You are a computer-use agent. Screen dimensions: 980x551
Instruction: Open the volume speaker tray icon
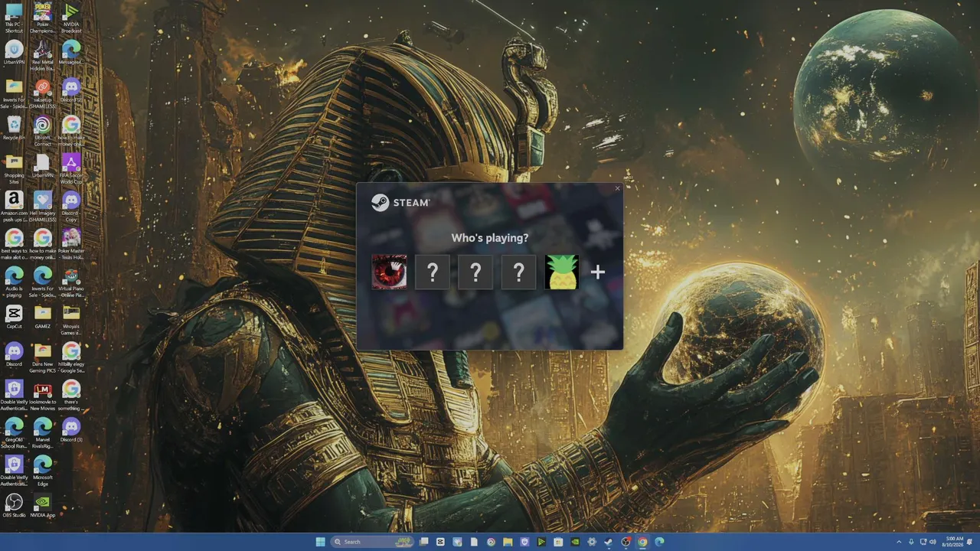coord(933,542)
